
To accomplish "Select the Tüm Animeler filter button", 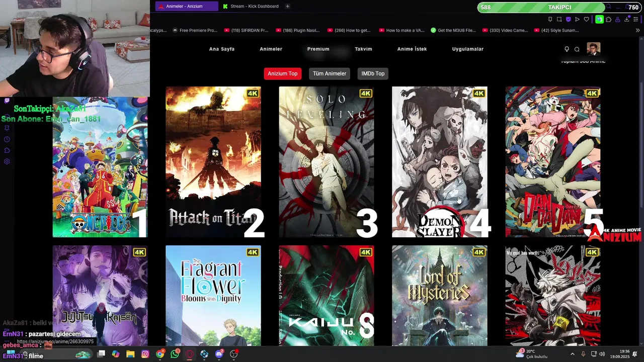I will pyautogui.click(x=330, y=73).
